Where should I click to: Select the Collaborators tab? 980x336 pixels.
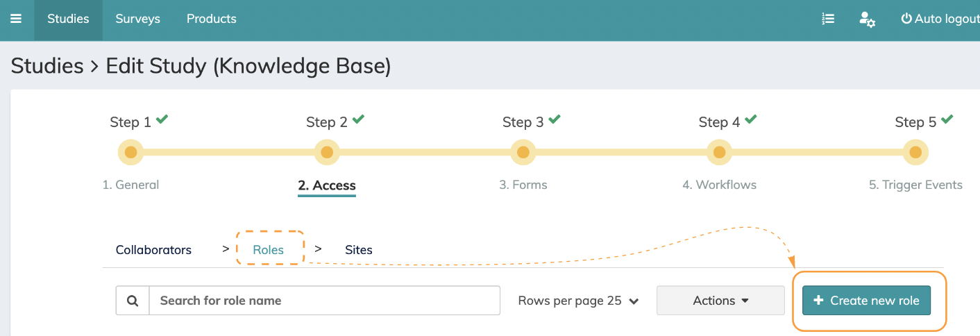[x=153, y=250]
